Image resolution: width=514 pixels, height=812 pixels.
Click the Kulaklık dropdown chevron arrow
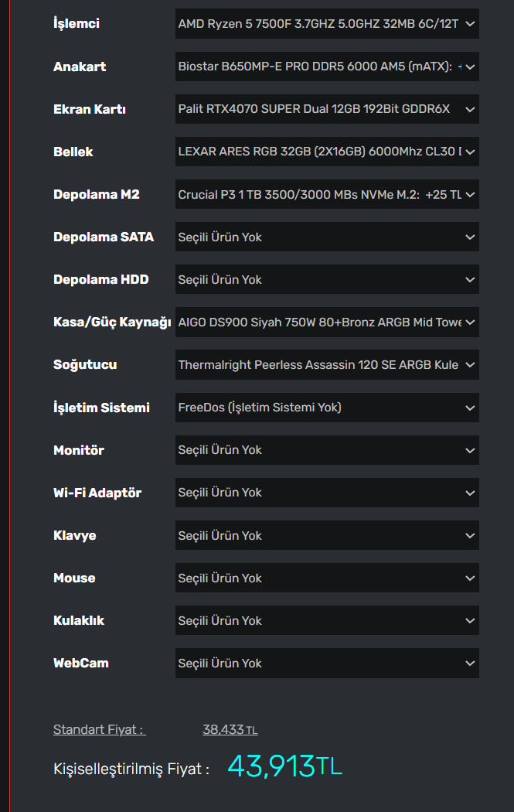pos(470,620)
